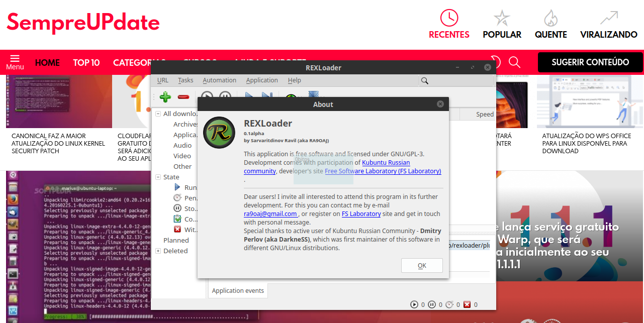644x323 pixels.
Task: Click OK in the About dialog
Action: pos(422,265)
